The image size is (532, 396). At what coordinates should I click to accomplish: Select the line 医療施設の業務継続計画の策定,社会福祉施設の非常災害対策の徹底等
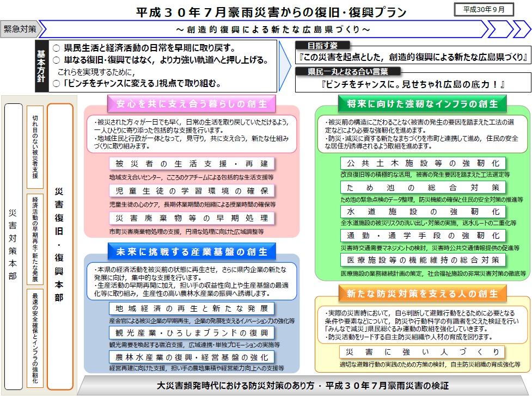433,273
